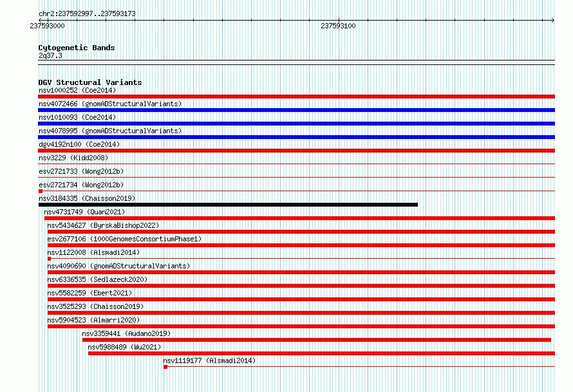Click the nsv5582259 (Ebert2021) label

coord(89,293)
